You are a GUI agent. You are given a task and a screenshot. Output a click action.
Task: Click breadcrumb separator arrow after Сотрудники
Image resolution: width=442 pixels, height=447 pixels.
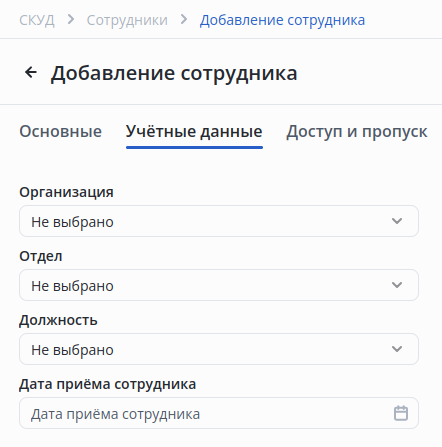coord(184,20)
